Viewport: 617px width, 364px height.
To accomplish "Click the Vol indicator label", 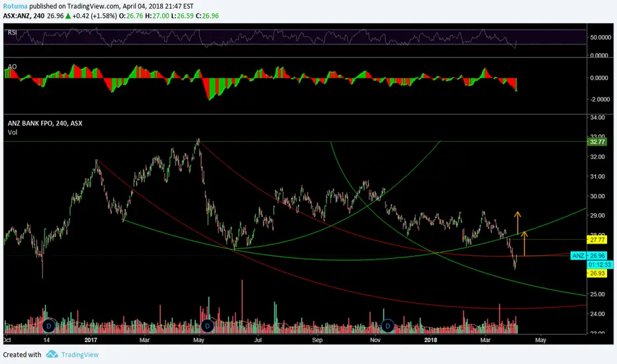I will [12, 132].
